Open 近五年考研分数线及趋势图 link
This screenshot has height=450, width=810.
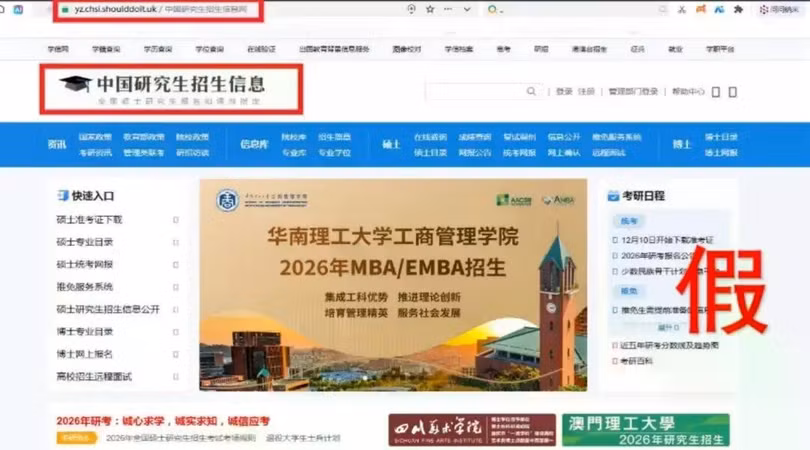[669, 345]
